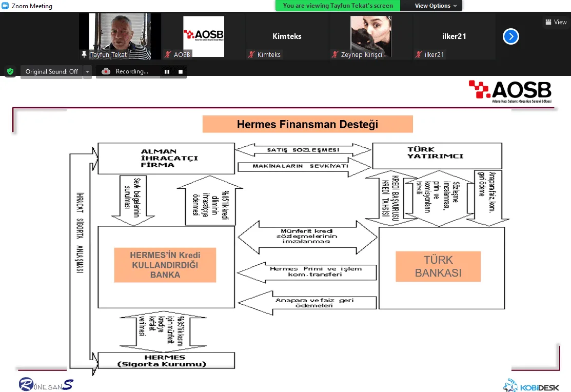Click the 'HERMES (Sigorta Kurumu)' box
This screenshot has height=392, width=571.
coord(166,360)
